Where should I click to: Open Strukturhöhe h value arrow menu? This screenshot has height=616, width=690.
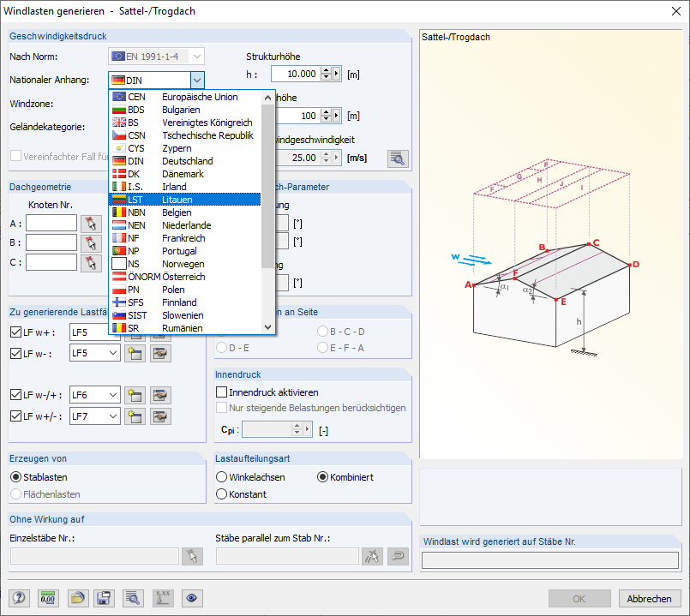(x=337, y=74)
